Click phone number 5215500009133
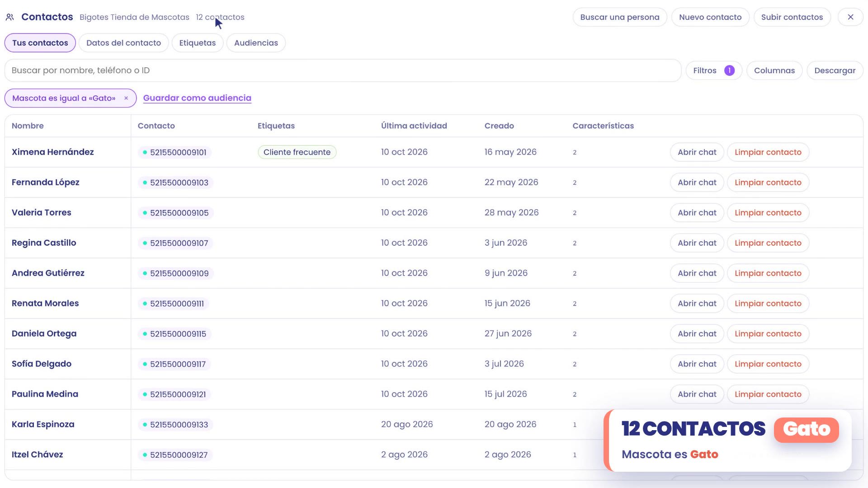The width and height of the screenshot is (868, 488). [x=175, y=425]
